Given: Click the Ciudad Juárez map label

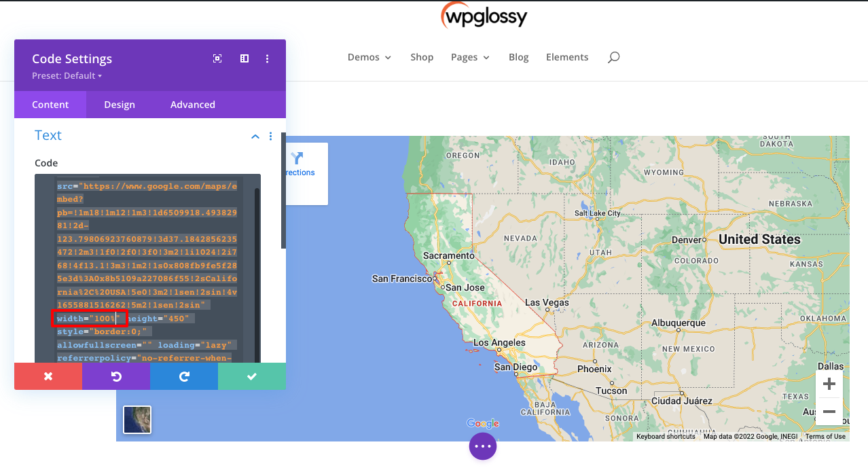Looking at the screenshot, I should pos(681,401).
